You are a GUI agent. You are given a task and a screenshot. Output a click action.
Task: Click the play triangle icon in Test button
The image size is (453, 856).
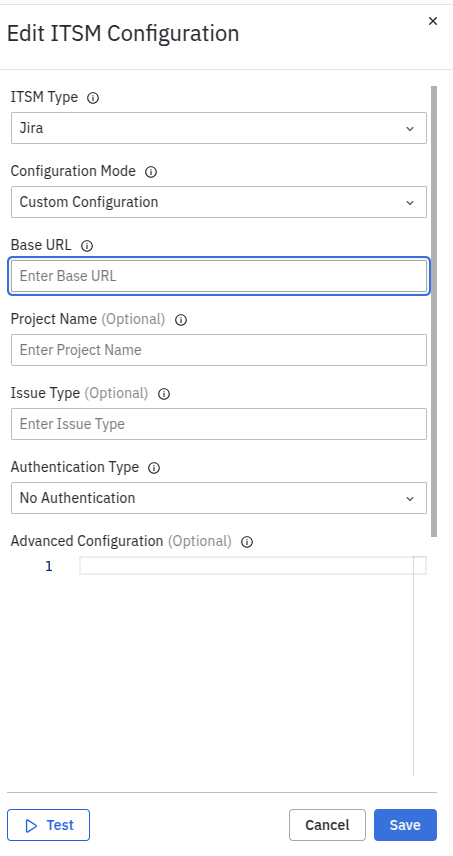(32, 825)
